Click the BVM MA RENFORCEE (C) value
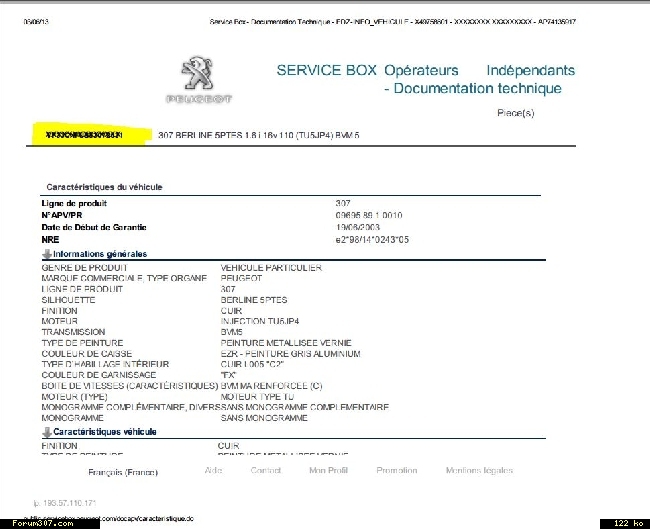This screenshot has width=650, height=529. pyautogui.click(x=271, y=386)
